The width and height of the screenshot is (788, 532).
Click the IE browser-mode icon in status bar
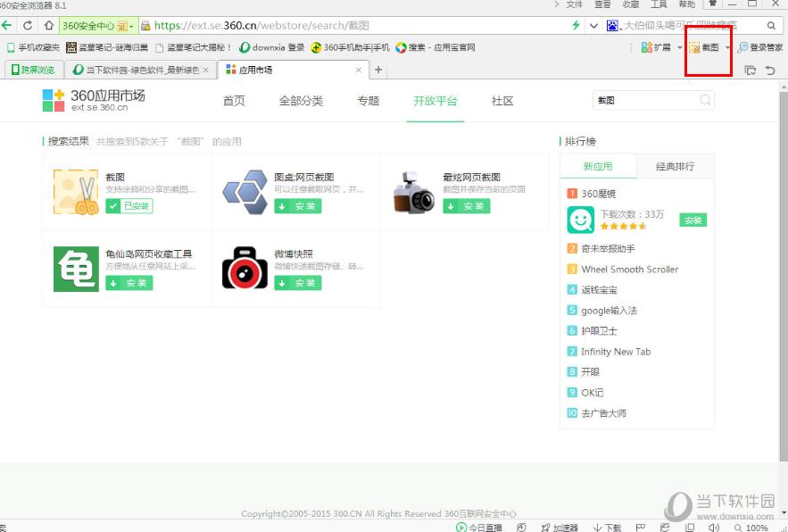[x=664, y=528]
